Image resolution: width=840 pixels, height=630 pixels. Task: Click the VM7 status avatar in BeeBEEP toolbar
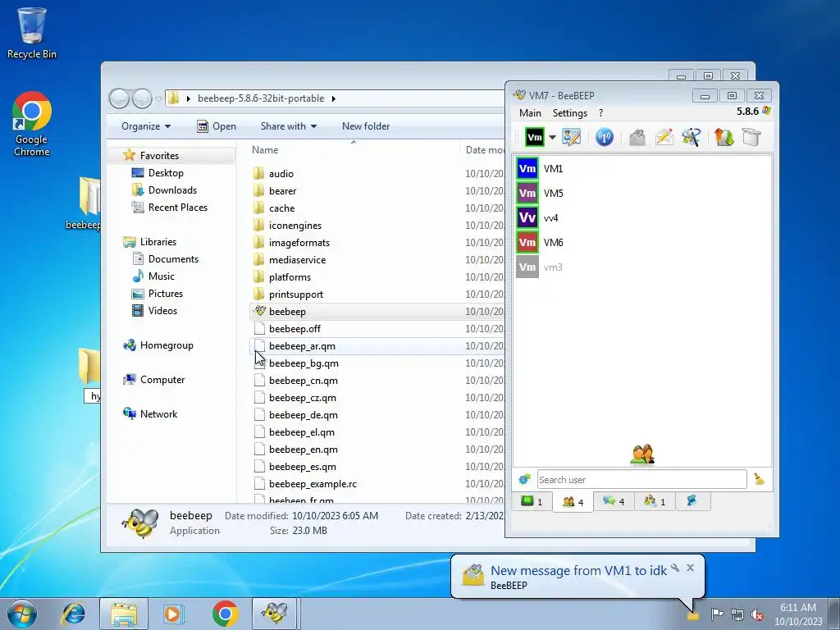coord(535,137)
